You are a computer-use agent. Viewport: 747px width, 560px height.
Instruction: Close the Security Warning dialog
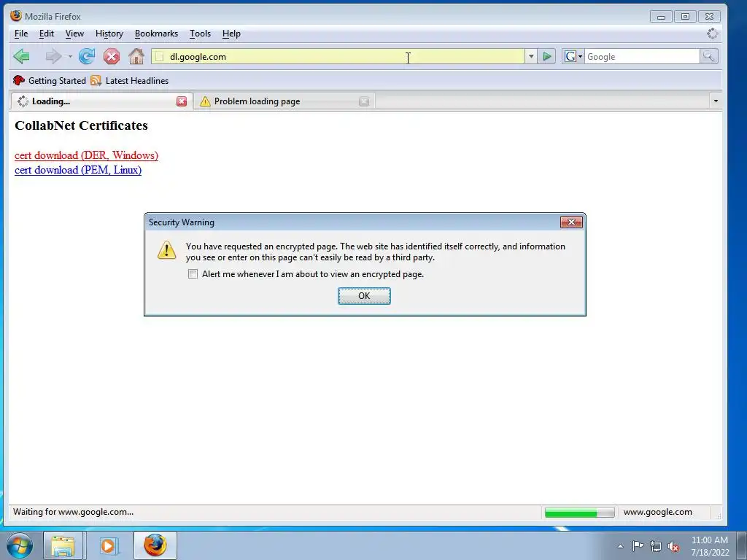[x=571, y=222]
